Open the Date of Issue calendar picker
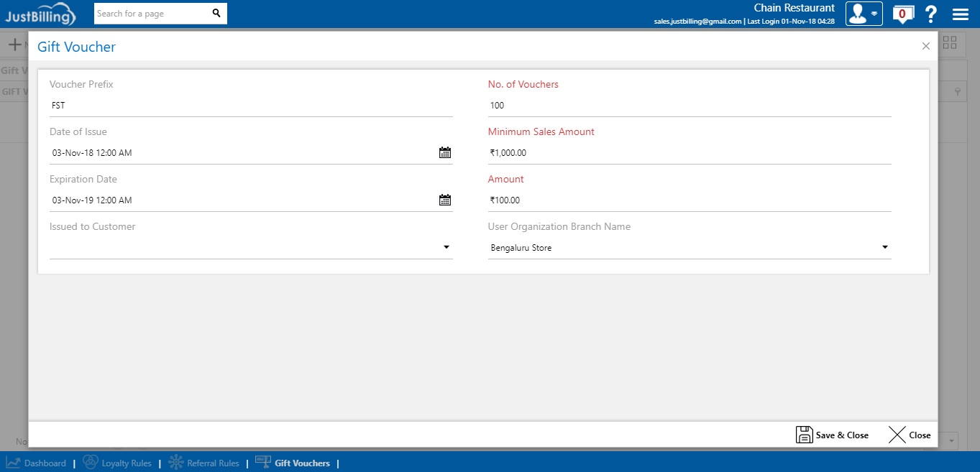The width and height of the screenshot is (980, 472). 445,152
